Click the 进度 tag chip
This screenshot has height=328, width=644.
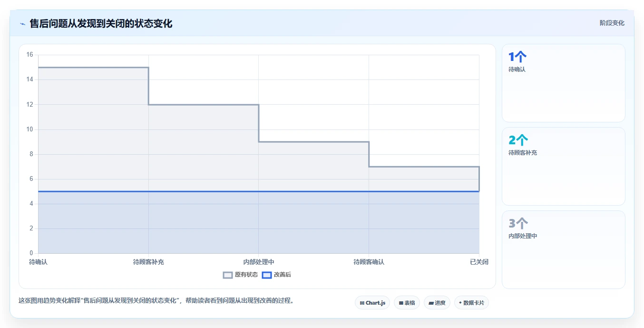(437, 303)
